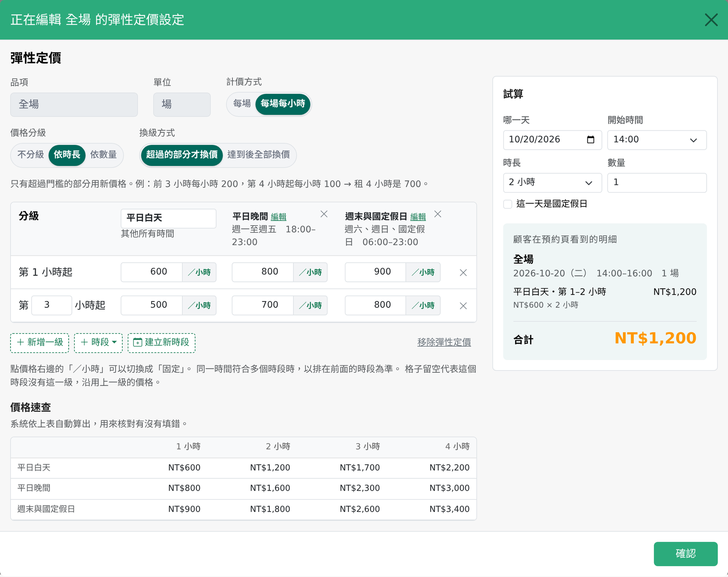The image size is (728, 577).
Task: Edit the 平日白天 third-hour price 500
Action: click(x=152, y=306)
